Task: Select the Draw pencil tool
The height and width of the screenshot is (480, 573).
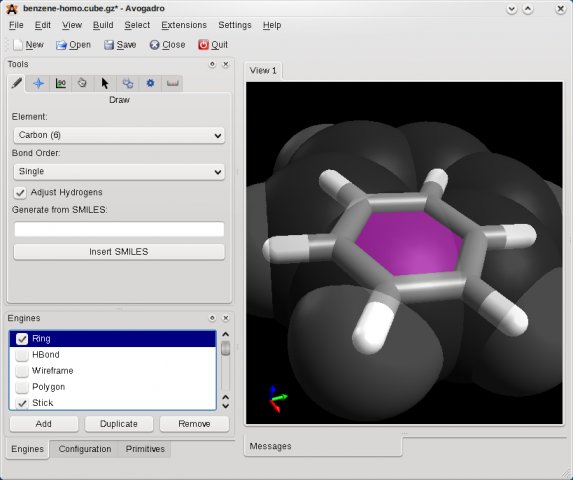Action: coord(17,83)
